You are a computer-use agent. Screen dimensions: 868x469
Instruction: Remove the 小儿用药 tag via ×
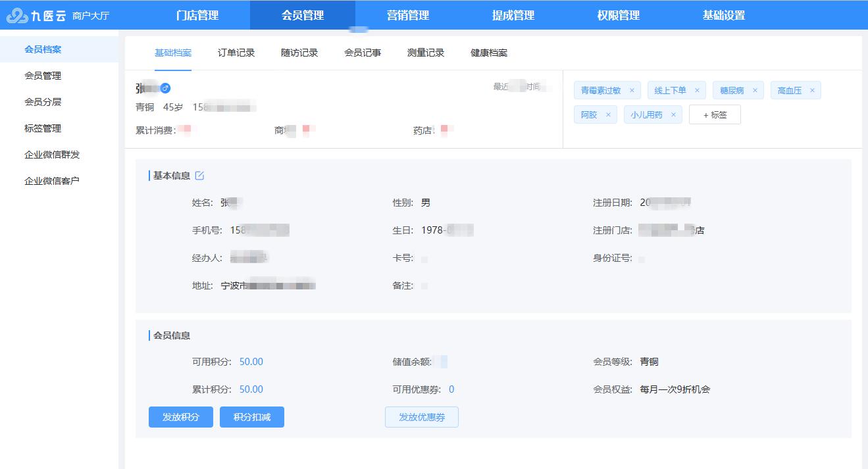click(x=673, y=113)
